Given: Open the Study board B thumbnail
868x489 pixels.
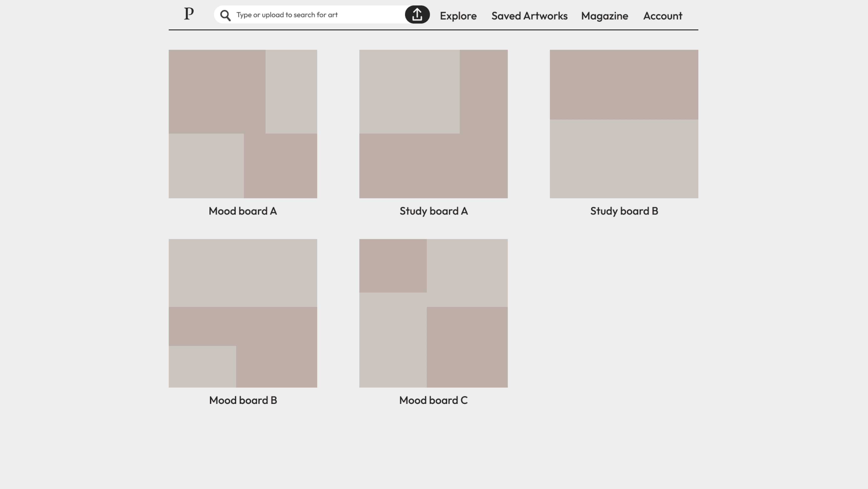Looking at the screenshot, I should (624, 124).
